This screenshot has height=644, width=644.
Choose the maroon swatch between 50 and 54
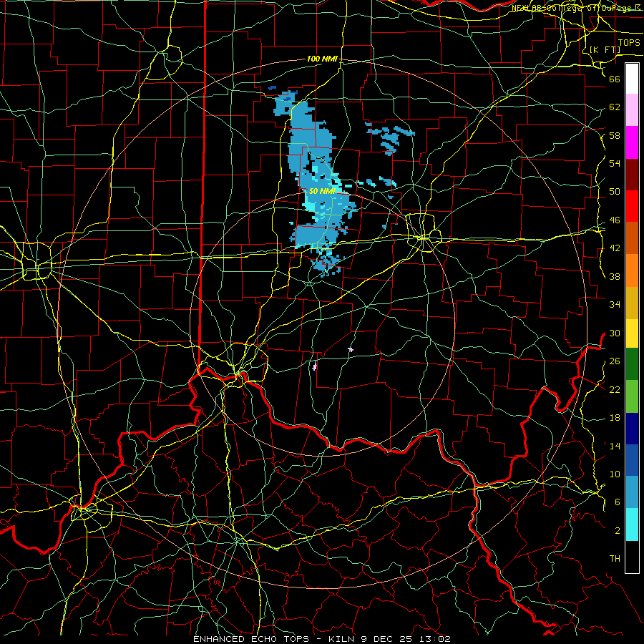coord(632,174)
